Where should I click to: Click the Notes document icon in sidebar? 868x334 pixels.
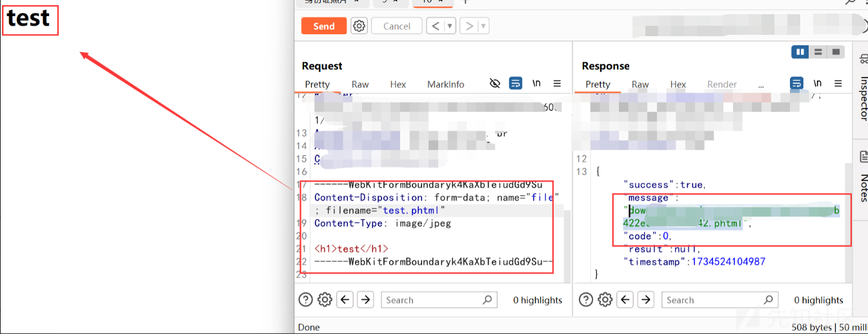(x=863, y=156)
